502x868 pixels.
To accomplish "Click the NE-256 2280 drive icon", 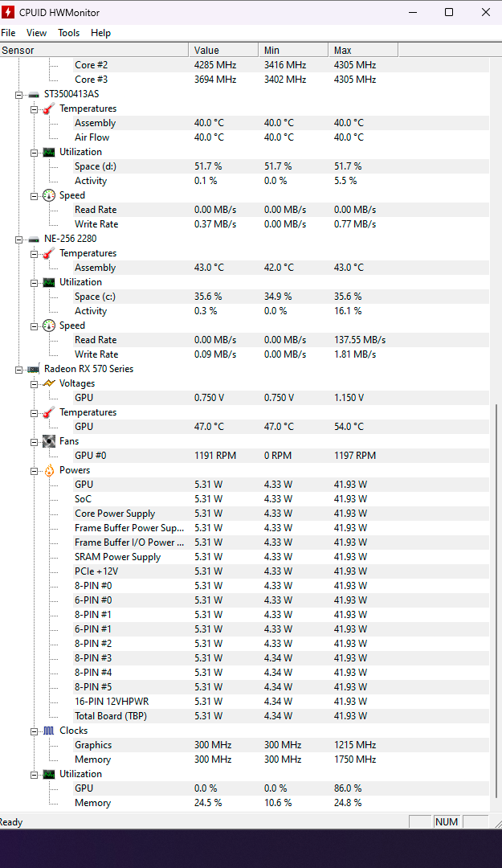I will click(34, 239).
